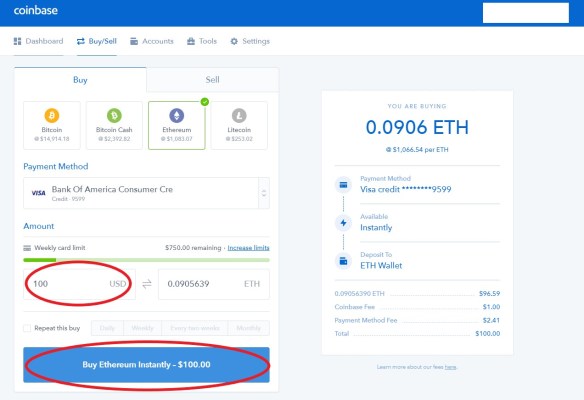Open Settings from the navigation bar
584x400 pixels.
[x=250, y=41]
